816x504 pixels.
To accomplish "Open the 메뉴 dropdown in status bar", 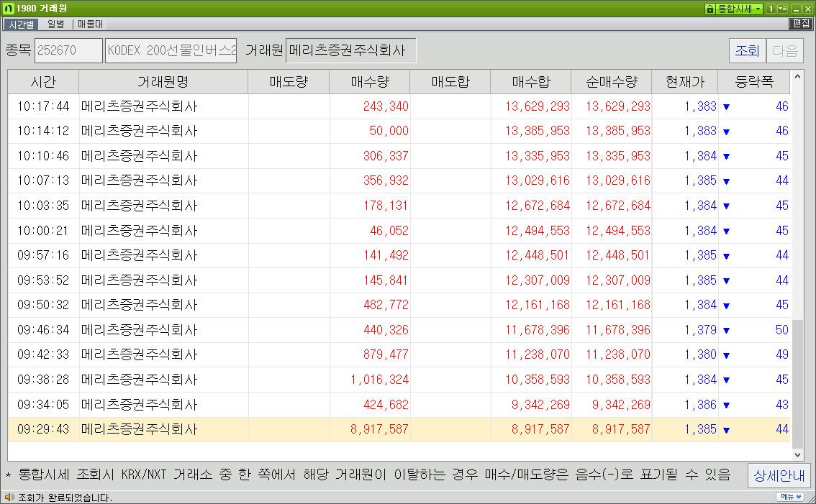I will click(789, 498).
